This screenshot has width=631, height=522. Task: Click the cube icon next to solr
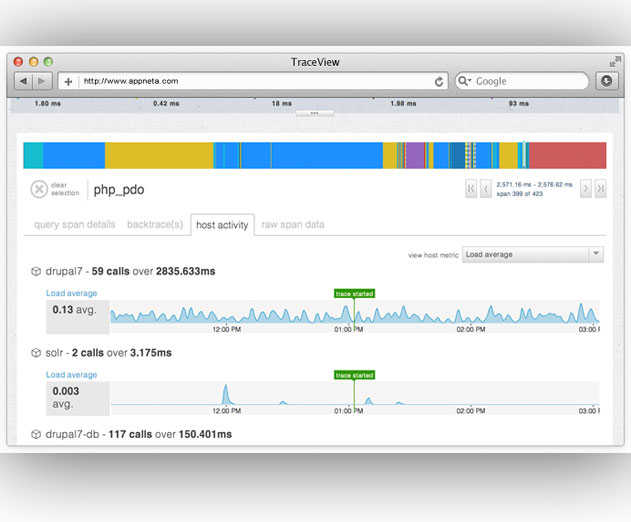(36, 353)
